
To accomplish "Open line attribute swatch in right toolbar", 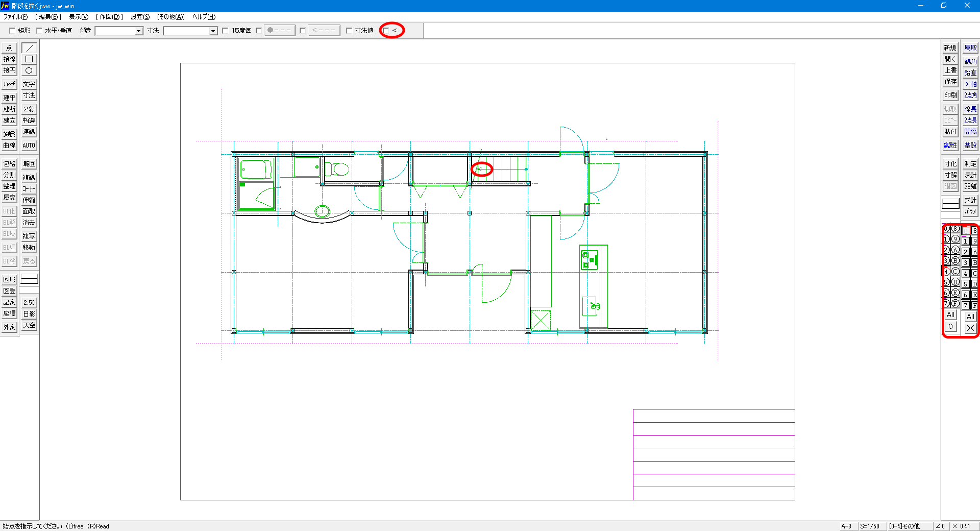I will pyautogui.click(x=950, y=204).
